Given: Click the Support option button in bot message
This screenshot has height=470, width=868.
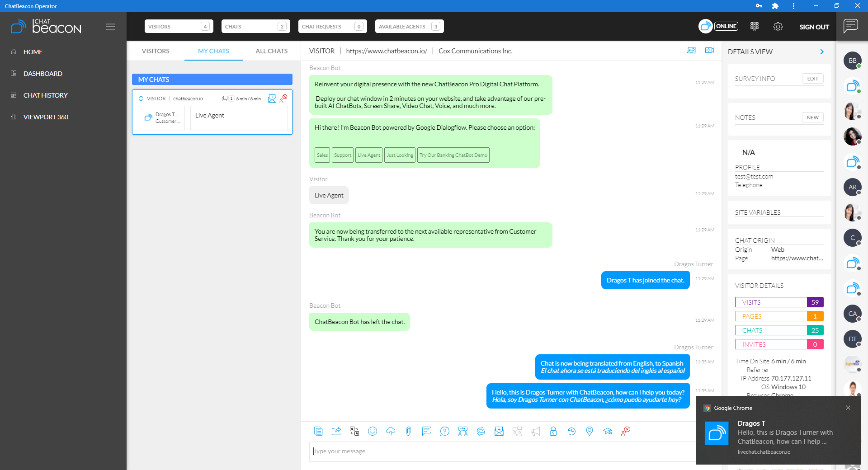Looking at the screenshot, I should 343,155.
